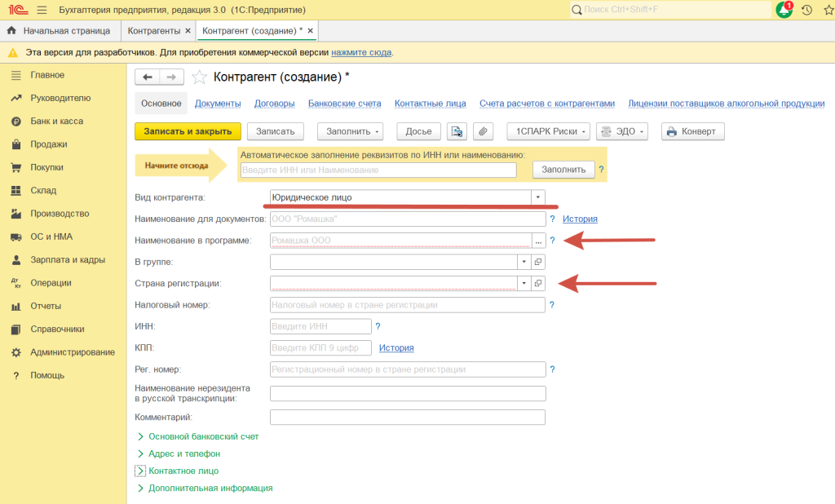The height and width of the screenshot is (504, 835).
Task: Expand the 'Основной банковский счет' section
Action: tap(203, 436)
